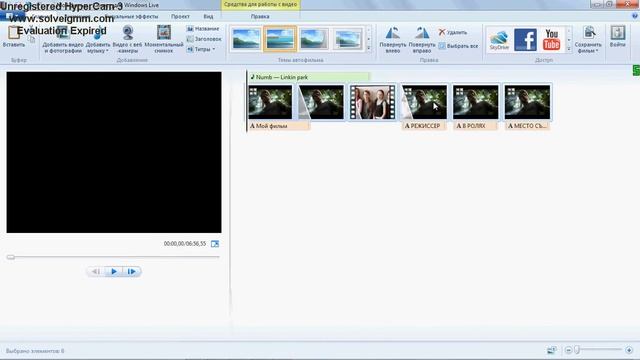Select the МЕСТО СЪ... text caption
Viewport: 640px width, 360px height.
(527, 126)
